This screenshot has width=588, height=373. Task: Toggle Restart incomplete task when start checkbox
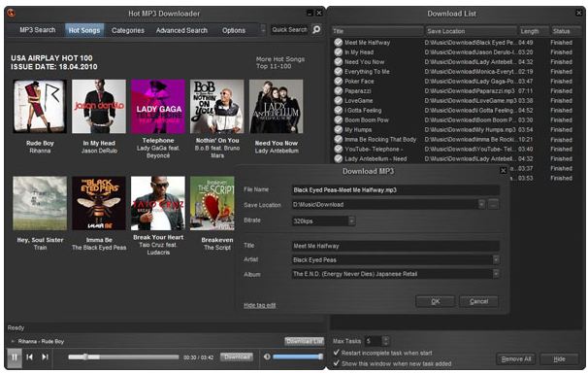coord(337,353)
